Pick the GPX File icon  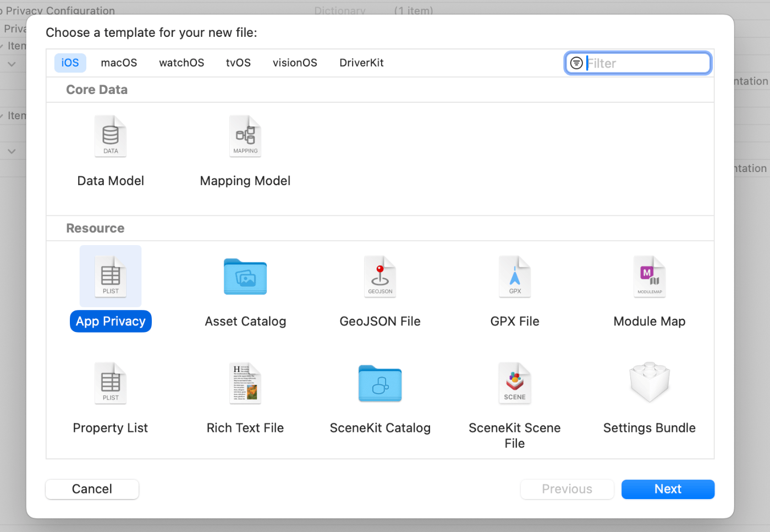515,276
